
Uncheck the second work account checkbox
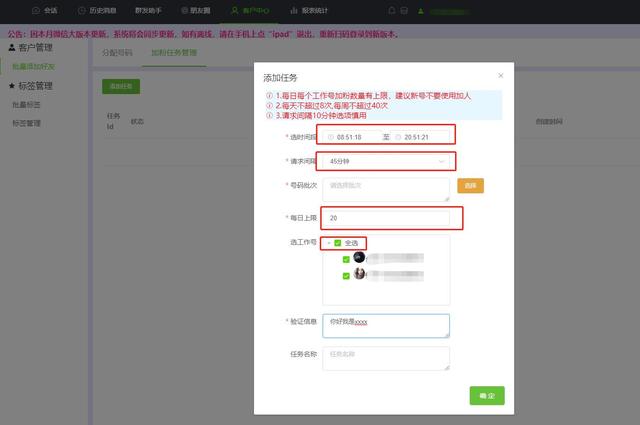coord(346,274)
